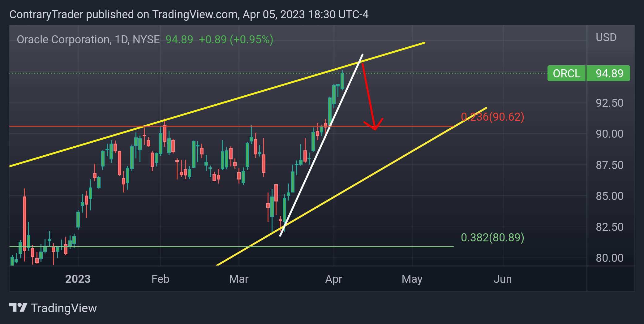
Task: Click the May time axis label
Action: point(412,279)
